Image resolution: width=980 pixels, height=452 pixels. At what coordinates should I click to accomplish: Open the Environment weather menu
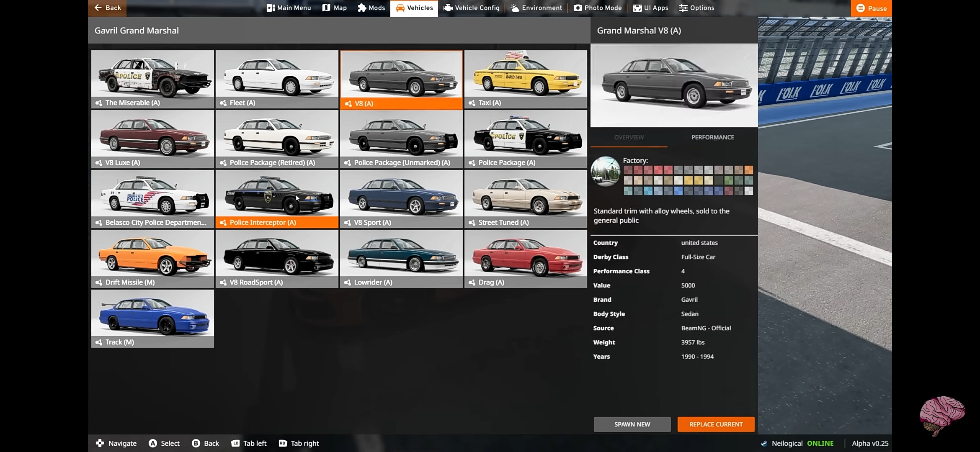tap(536, 8)
